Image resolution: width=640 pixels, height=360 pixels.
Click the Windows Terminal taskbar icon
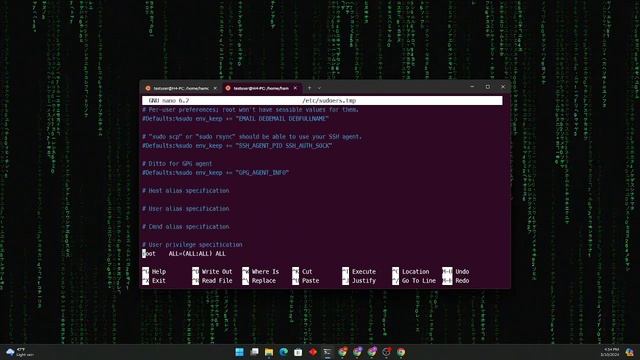coord(328,352)
